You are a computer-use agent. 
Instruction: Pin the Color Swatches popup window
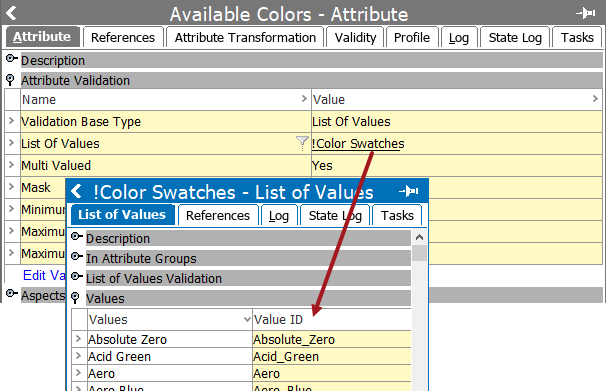pos(409,191)
